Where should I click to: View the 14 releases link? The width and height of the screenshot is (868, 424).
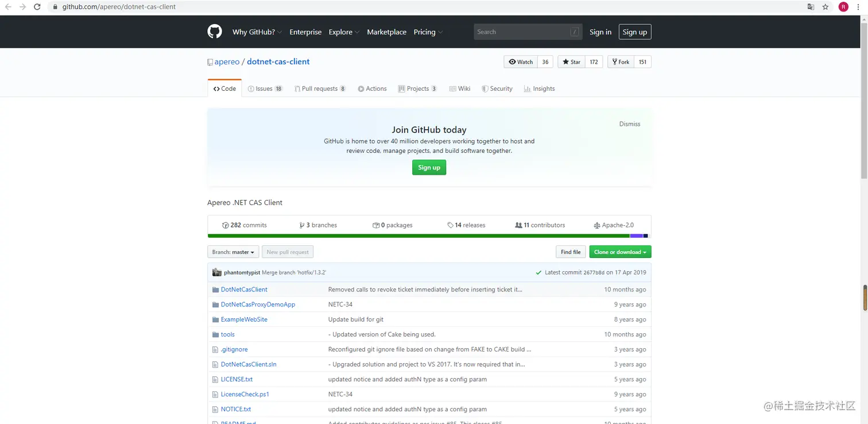pos(466,225)
